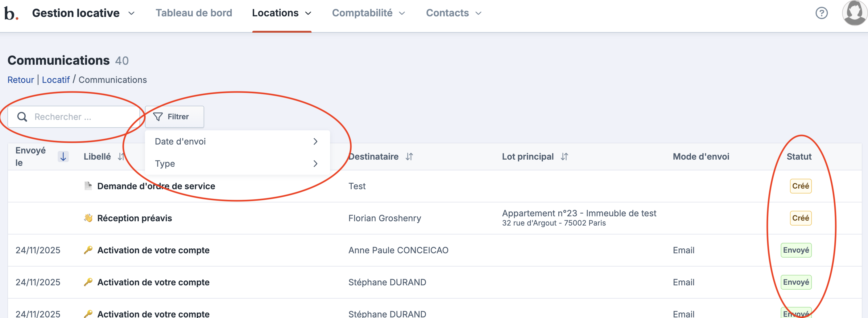
Task: Click the Filtrer button
Action: pyautogui.click(x=174, y=117)
